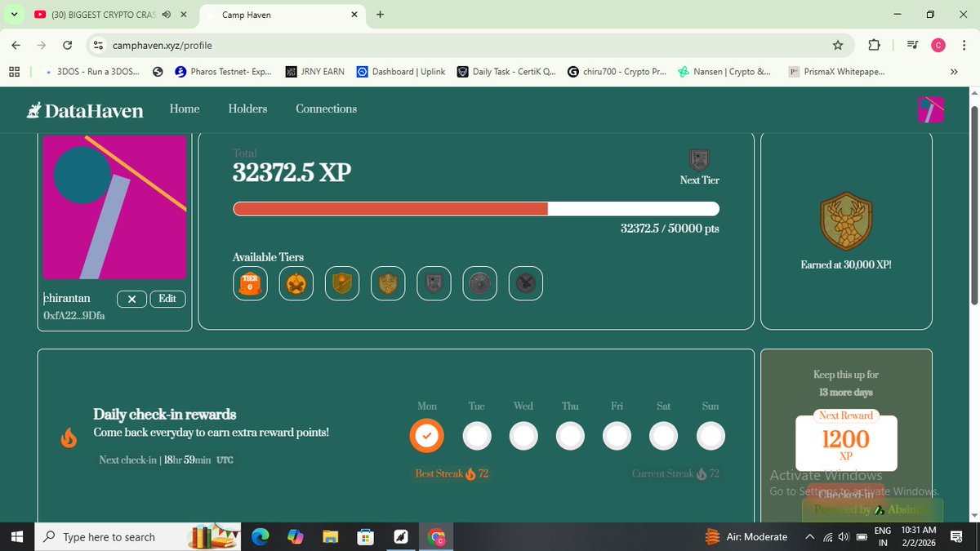Reload the Camp Haven page
The width and height of the screenshot is (980, 551).
coord(68,45)
